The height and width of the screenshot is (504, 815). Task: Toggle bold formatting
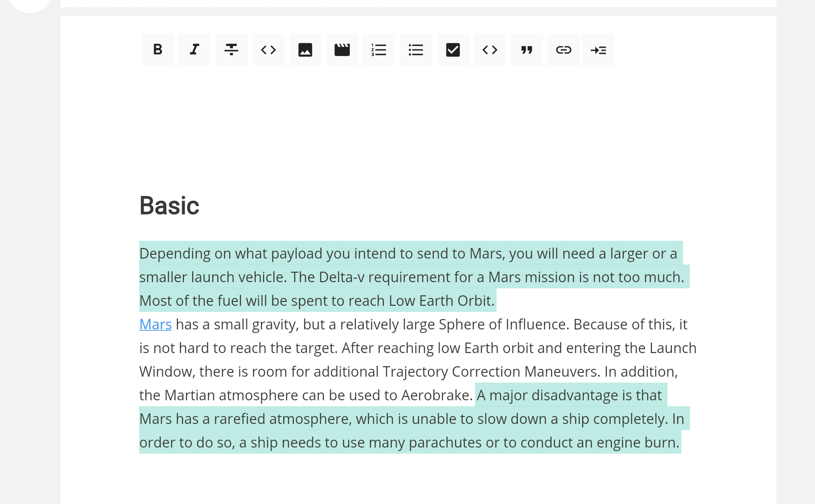pyautogui.click(x=157, y=50)
